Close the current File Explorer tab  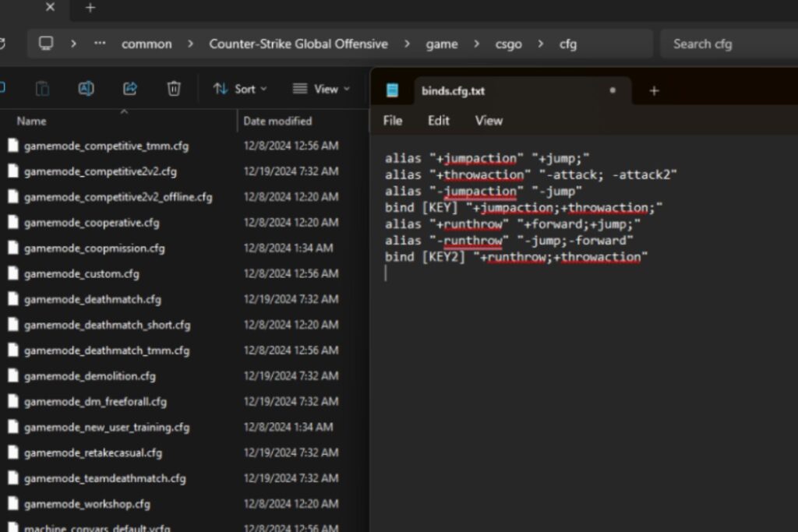pos(51,8)
